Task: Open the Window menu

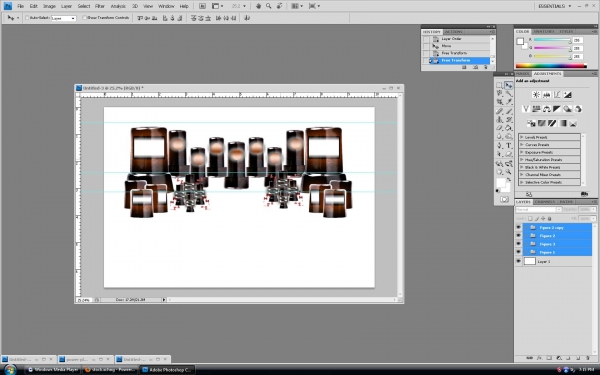Action: (166, 6)
